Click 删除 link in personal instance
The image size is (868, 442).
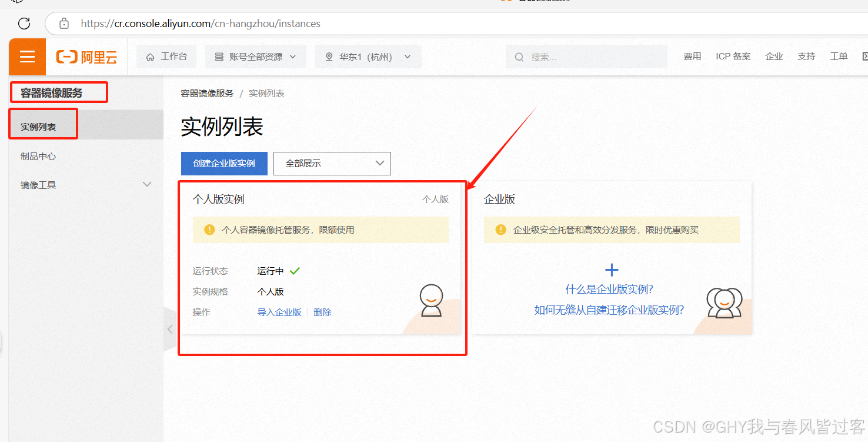(322, 312)
